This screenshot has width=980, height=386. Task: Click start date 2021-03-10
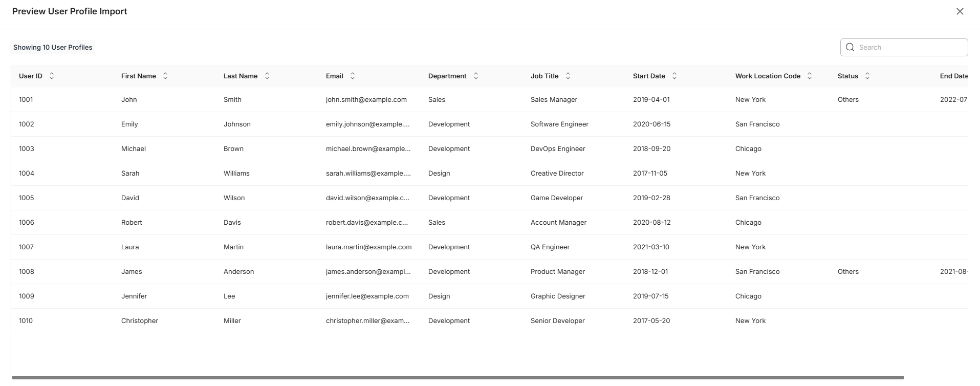point(651,247)
